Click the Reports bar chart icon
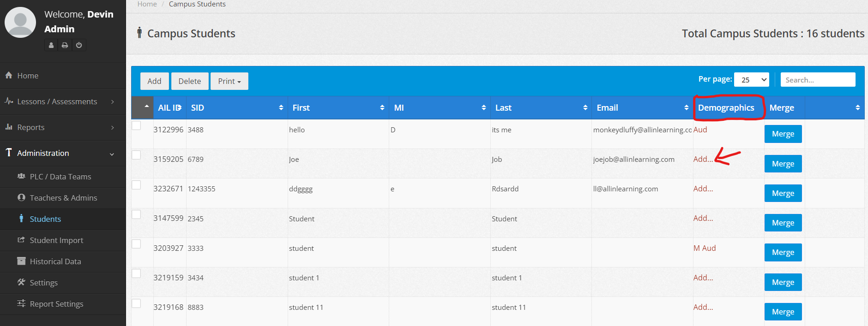Screen dimensions: 868x326 (x=9, y=127)
